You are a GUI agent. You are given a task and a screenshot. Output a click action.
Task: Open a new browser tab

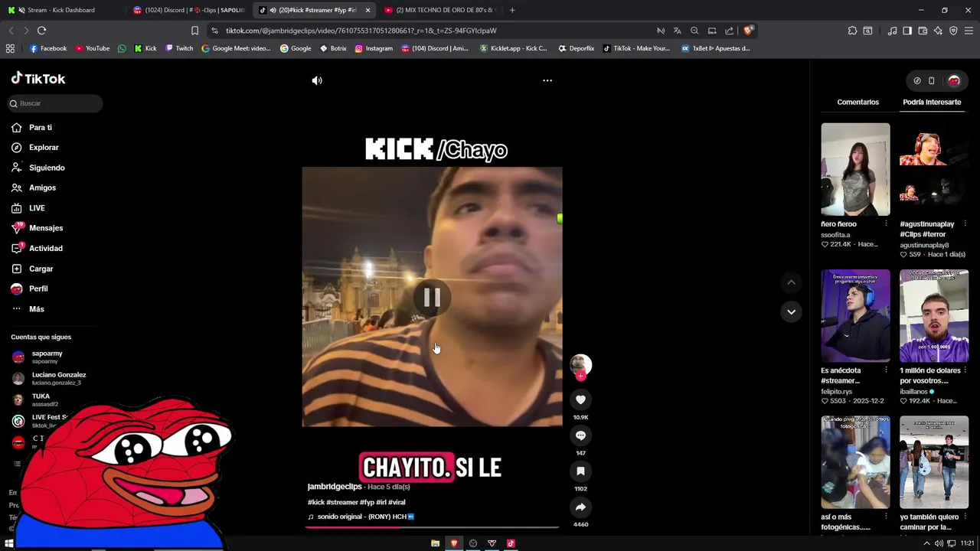[x=512, y=10]
